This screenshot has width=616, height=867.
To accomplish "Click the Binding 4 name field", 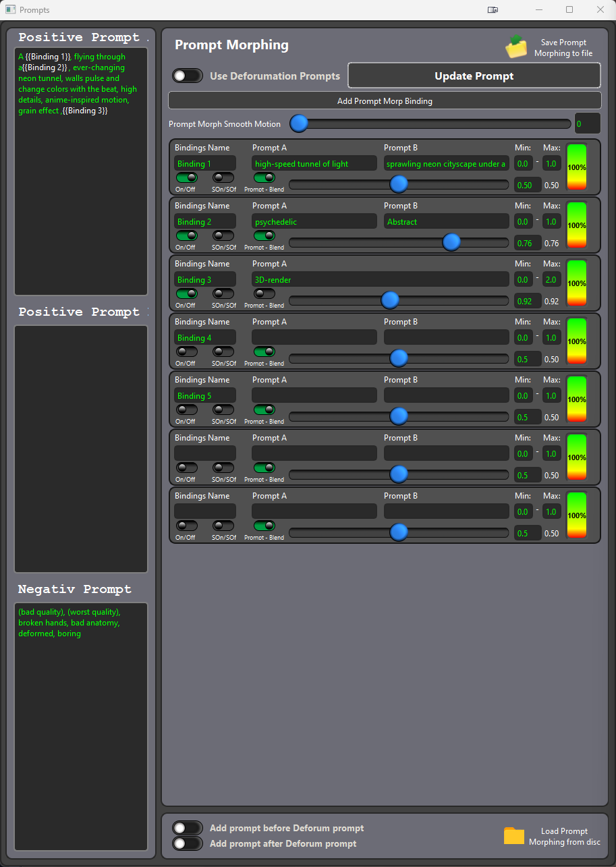I will click(x=205, y=337).
